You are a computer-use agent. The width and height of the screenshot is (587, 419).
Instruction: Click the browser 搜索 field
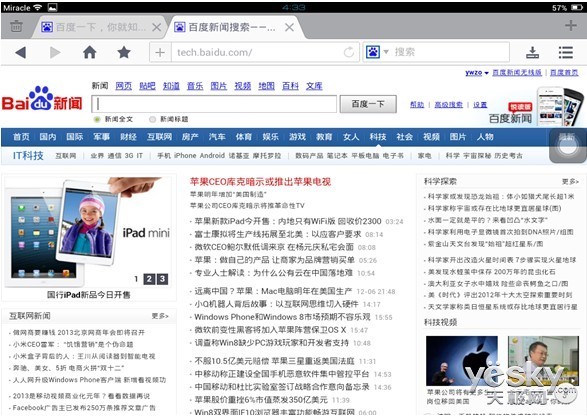(x=449, y=52)
